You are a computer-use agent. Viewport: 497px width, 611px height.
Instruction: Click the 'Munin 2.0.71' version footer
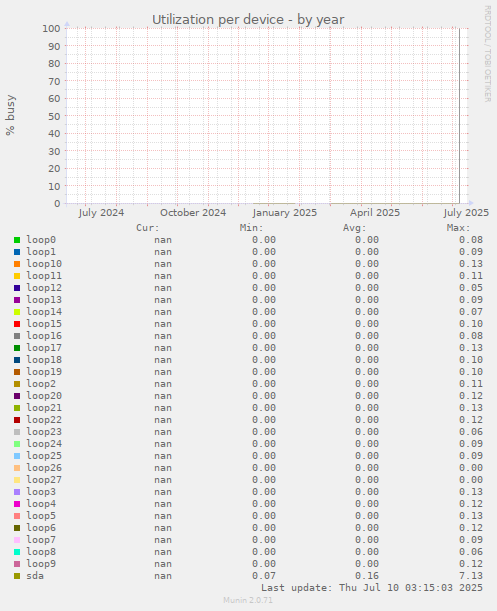coord(248,600)
